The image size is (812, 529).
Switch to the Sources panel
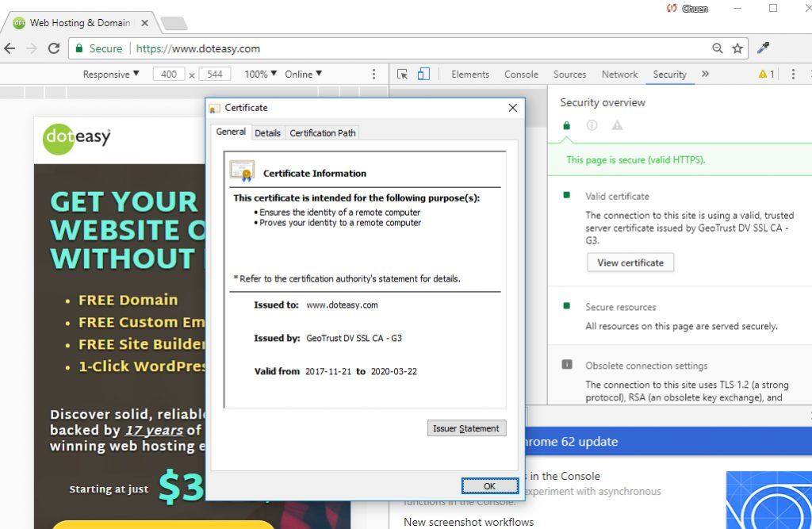[x=569, y=74]
